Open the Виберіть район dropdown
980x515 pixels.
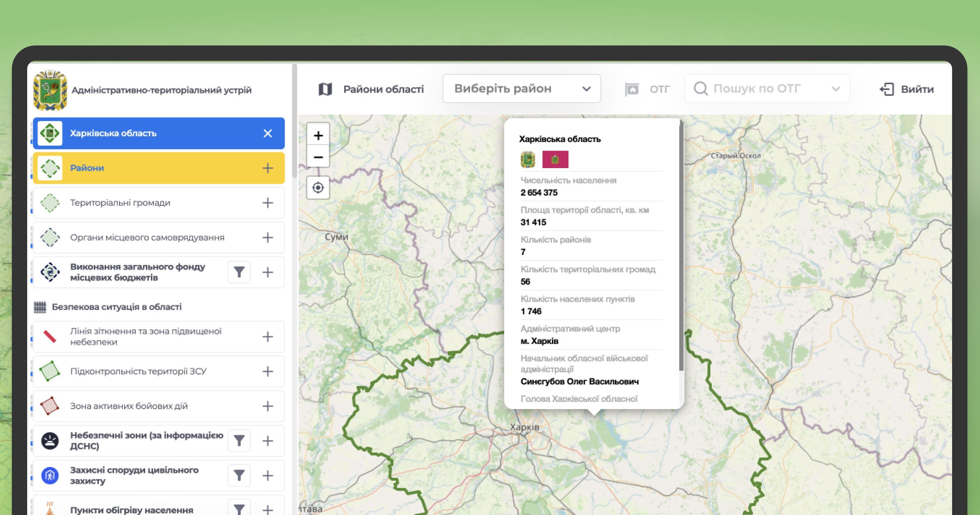(521, 89)
